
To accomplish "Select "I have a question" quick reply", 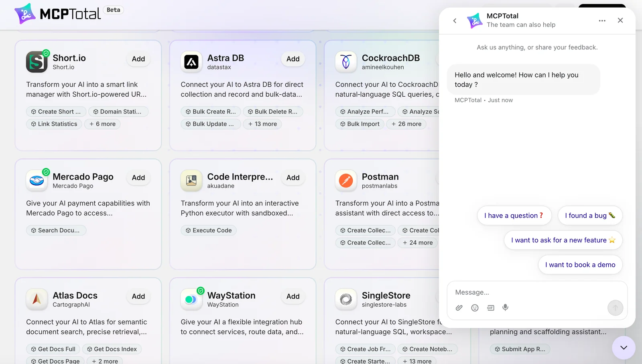I will [x=514, y=216].
